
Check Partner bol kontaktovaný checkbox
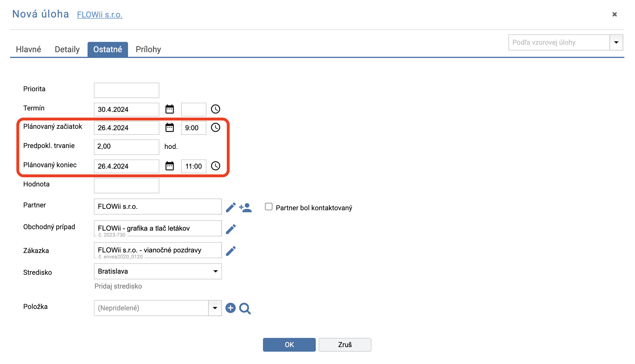269,207
